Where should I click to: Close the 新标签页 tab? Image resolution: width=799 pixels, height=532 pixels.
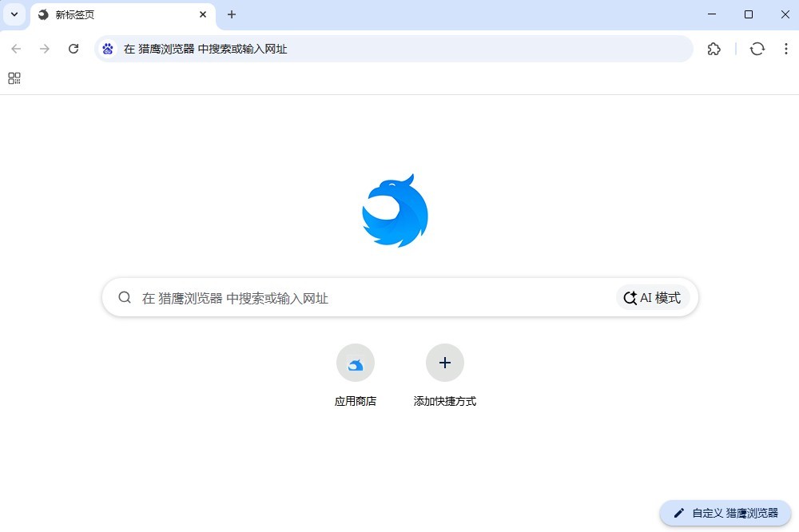[203, 14]
